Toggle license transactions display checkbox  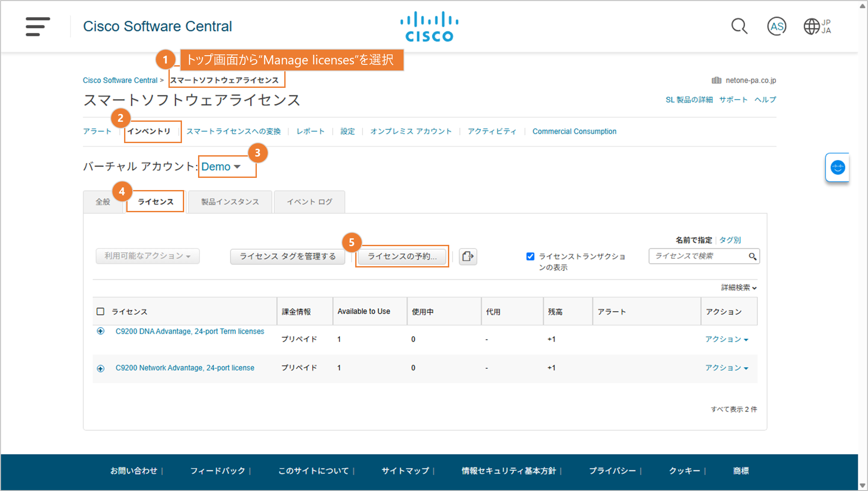click(x=530, y=257)
